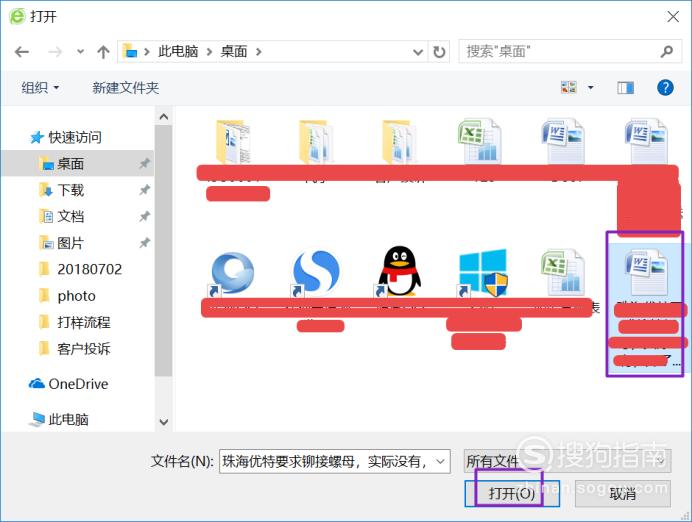Select the top-right Word document
This screenshot has height=522, width=692.
point(646,142)
